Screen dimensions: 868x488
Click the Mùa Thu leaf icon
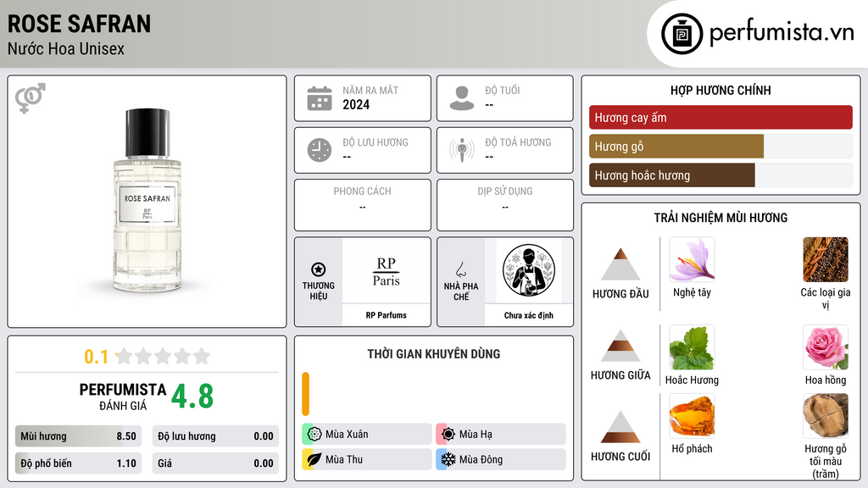point(314,459)
